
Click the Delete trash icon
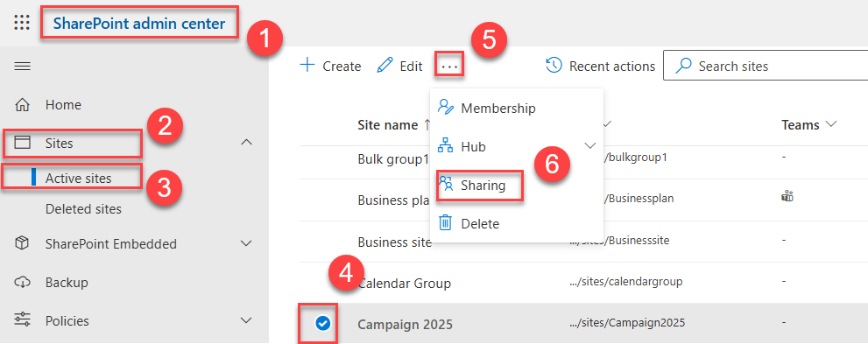tap(446, 223)
